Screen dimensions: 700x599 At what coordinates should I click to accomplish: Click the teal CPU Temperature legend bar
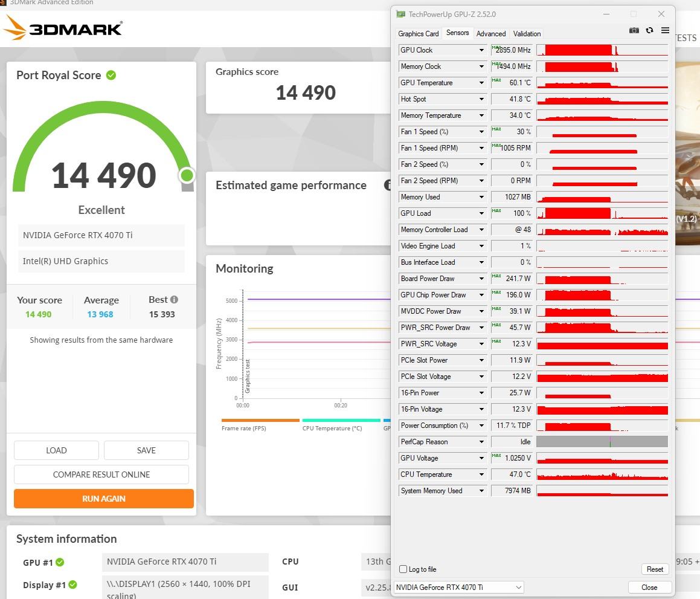pos(341,420)
